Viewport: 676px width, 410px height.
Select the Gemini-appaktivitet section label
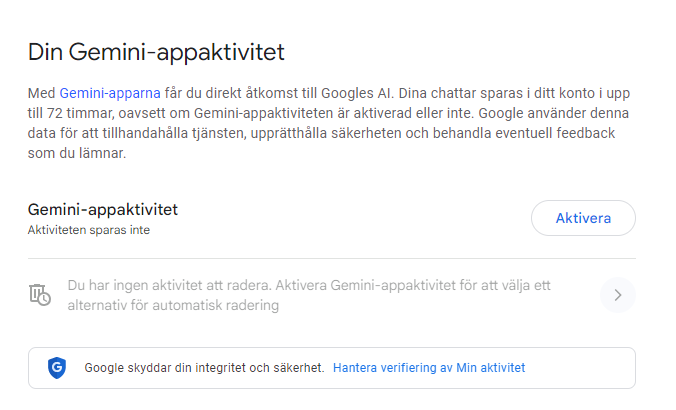click(x=102, y=210)
